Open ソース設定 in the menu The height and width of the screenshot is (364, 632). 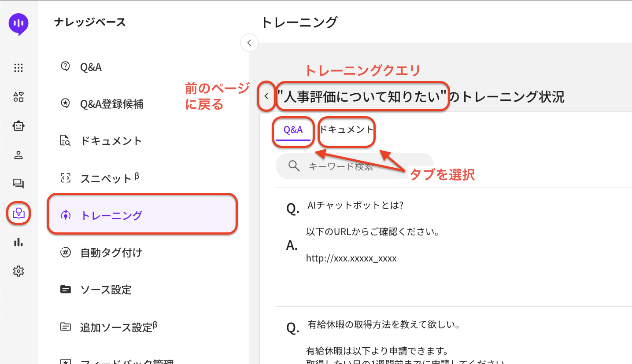click(x=106, y=290)
